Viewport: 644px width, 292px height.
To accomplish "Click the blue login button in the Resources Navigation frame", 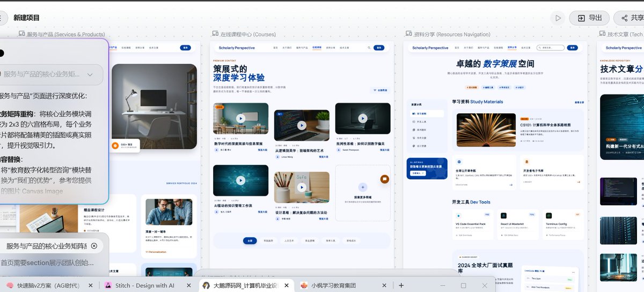I will click(572, 48).
